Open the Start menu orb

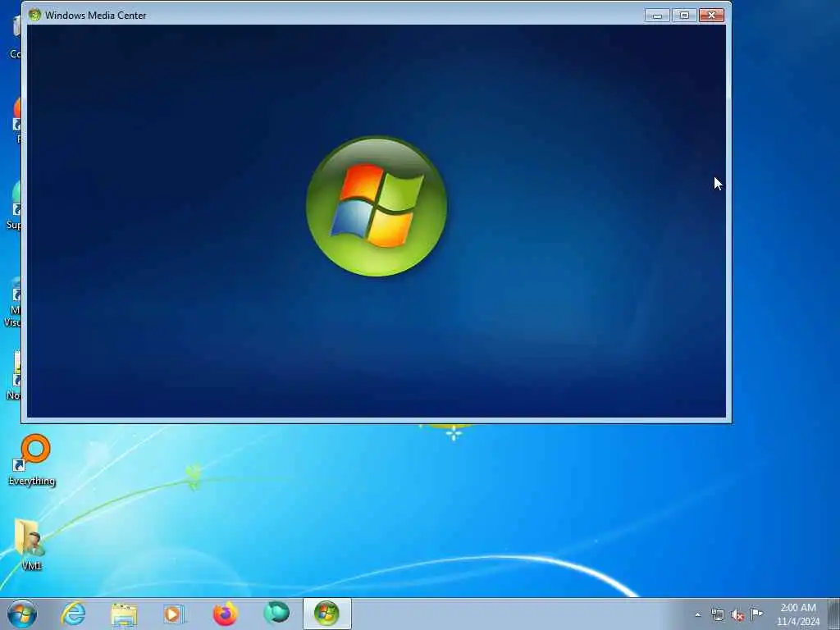[x=22, y=614]
